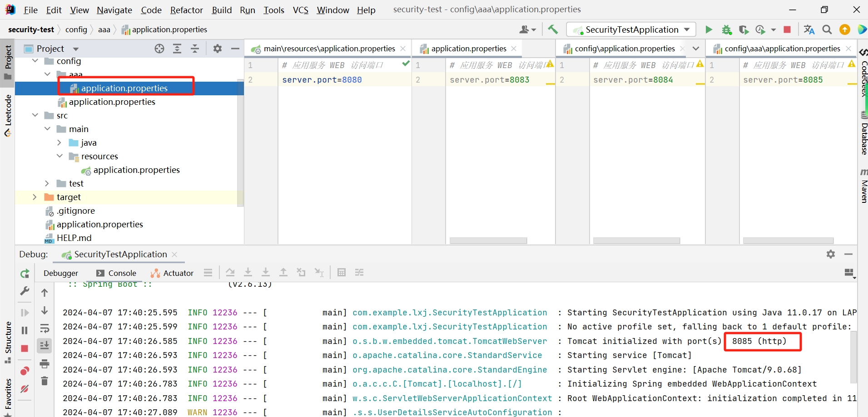
Task: Click the Debug bug icon in toolbar
Action: [x=727, y=29]
